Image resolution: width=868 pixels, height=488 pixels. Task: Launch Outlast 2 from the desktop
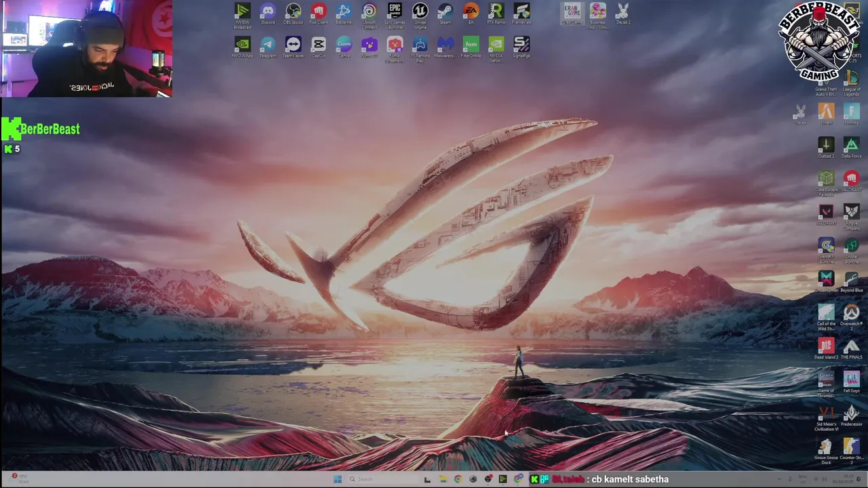click(x=826, y=148)
